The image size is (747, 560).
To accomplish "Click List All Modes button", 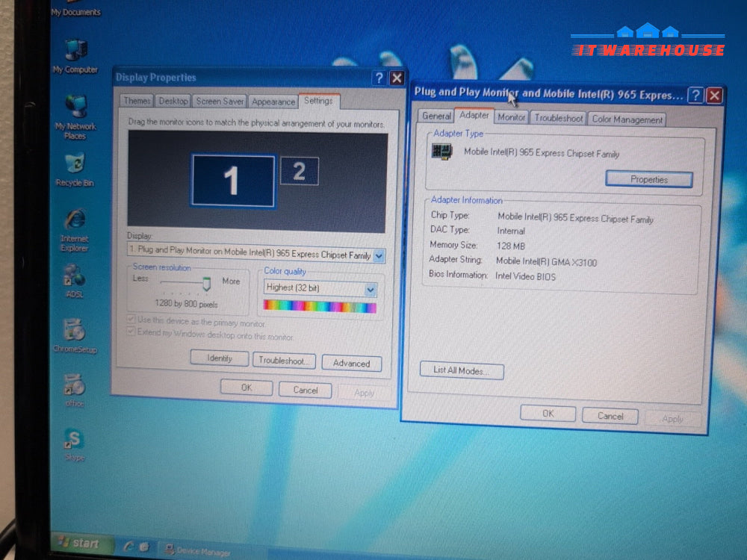I will 461,370.
